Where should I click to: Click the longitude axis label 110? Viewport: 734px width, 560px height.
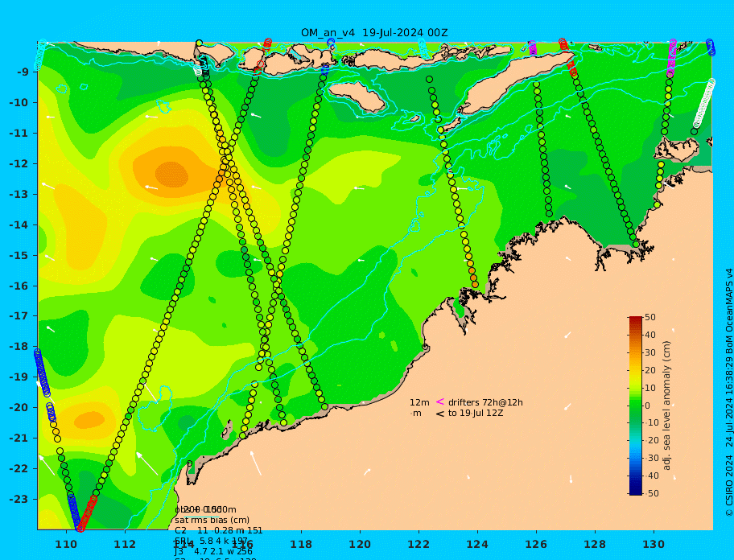66,545
